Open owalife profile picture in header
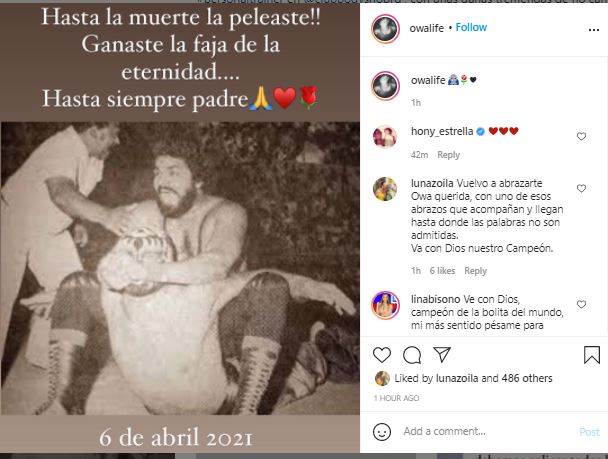The image size is (608, 459). 385,29
